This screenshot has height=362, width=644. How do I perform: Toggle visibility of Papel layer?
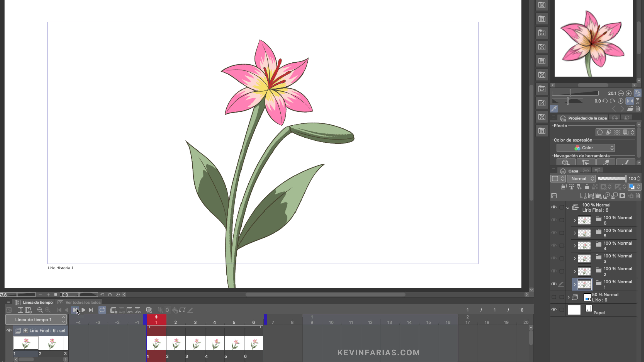(554, 310)
